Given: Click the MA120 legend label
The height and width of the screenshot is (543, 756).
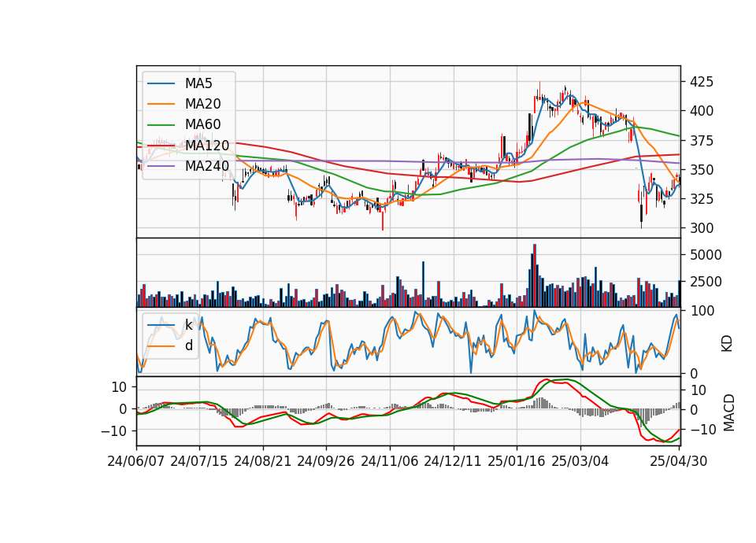Looking at the screenshot, I should click(207, 146).
